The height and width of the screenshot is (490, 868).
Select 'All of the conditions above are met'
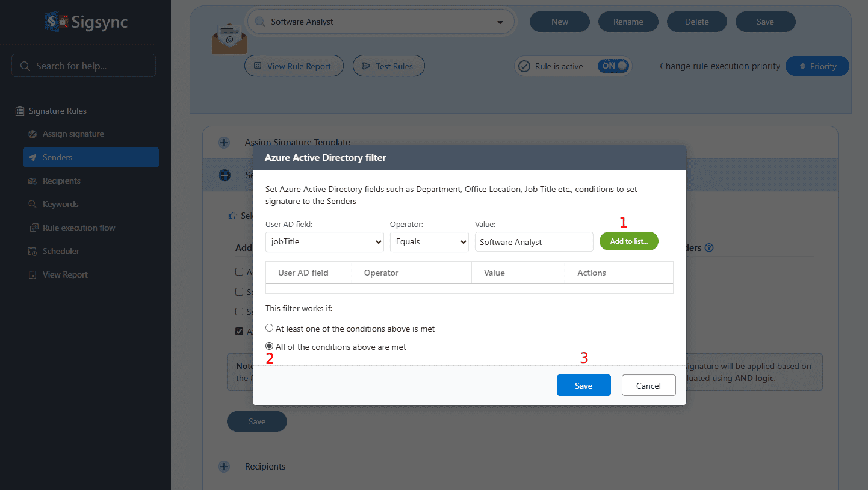tap(270, 347)
